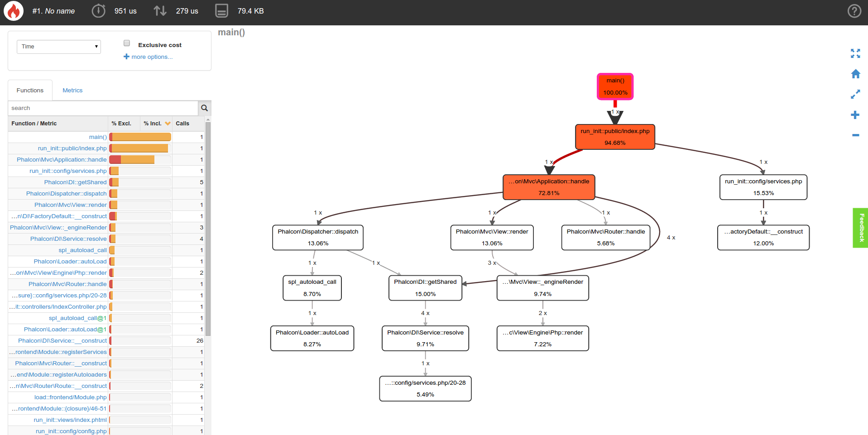Zoom in the call graph

tap(855, 115)
